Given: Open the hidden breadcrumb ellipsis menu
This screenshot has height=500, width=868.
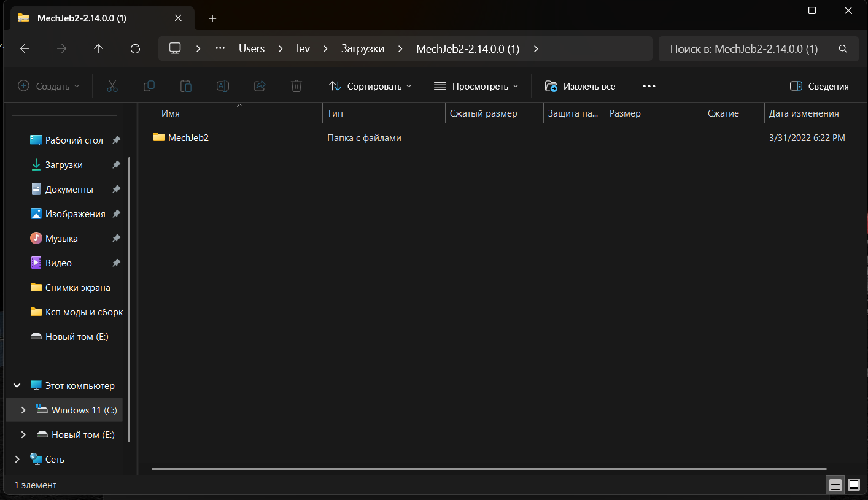Looking at the screenshot, I should click(x=220, y=48).
